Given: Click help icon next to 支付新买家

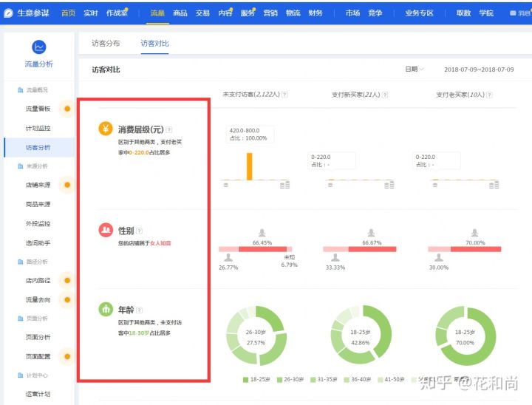Looking at the screenshot, I should click(x=385, y=95).
